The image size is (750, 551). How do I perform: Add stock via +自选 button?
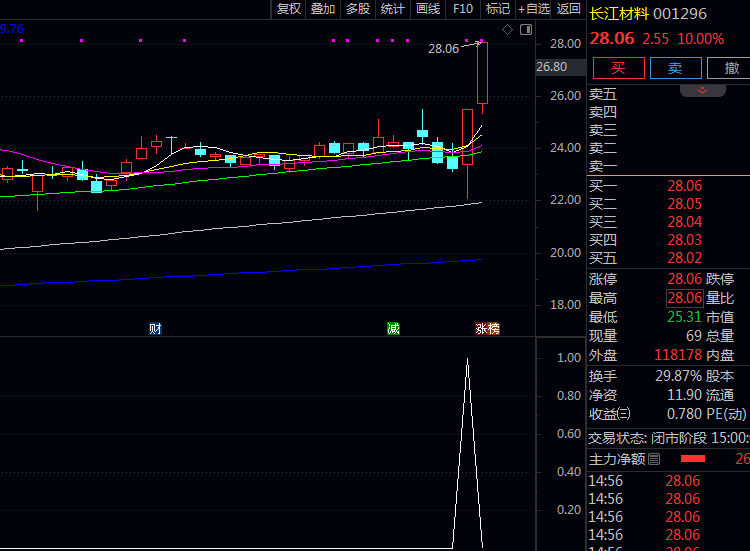point(534,9)
